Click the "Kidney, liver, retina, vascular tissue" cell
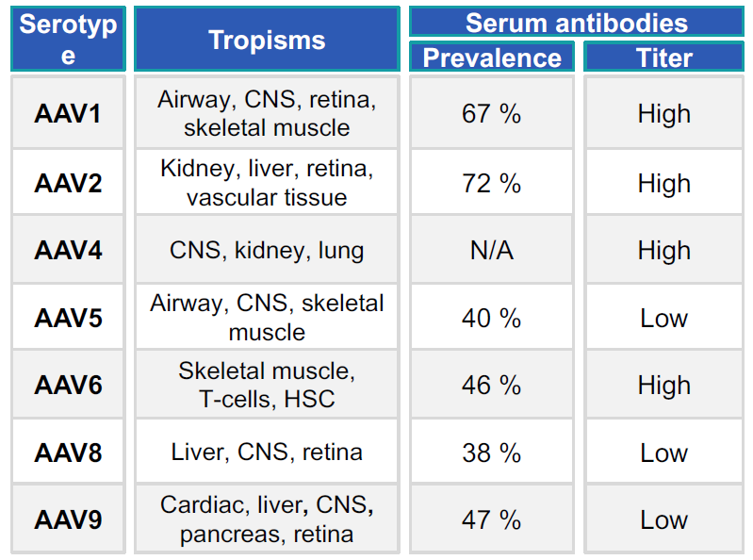This screenshot has height=560, width=753. point(267,183)
